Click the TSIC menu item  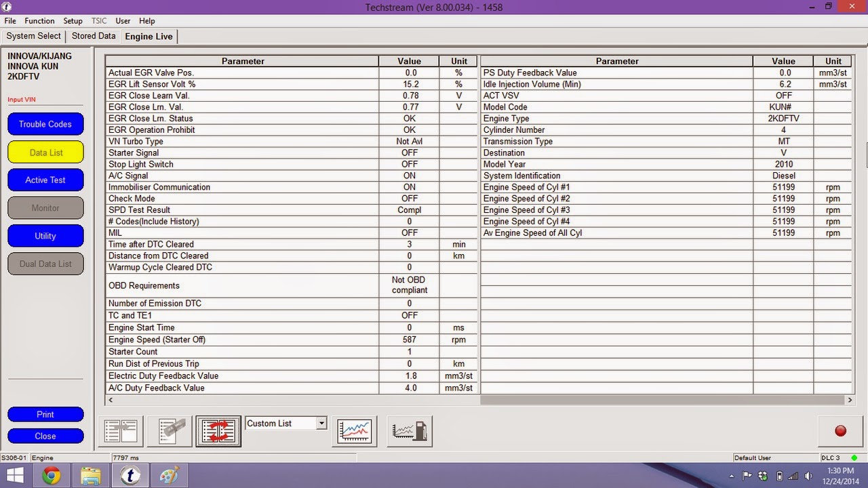coord(99,21)
